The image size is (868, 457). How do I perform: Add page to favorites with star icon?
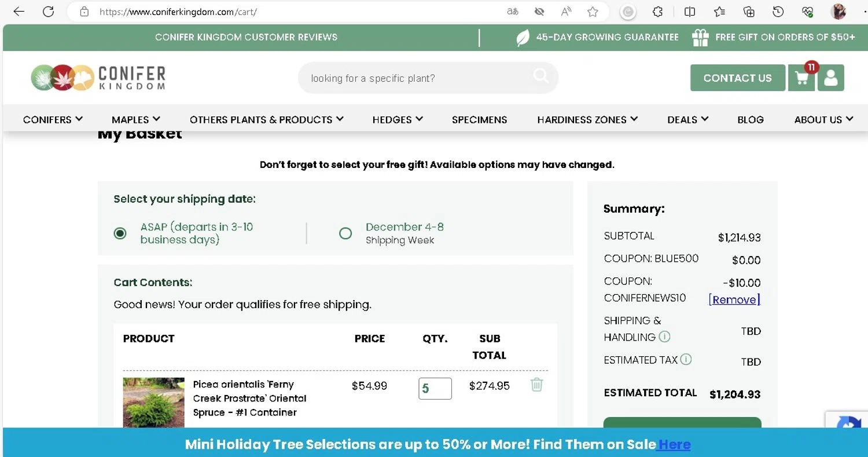tap(593, 12)
